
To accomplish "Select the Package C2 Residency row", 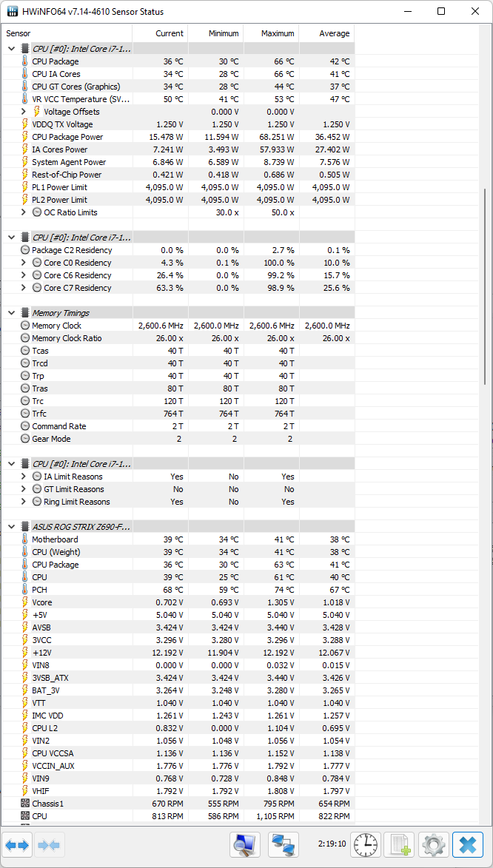I will click(x=178, y=249).
